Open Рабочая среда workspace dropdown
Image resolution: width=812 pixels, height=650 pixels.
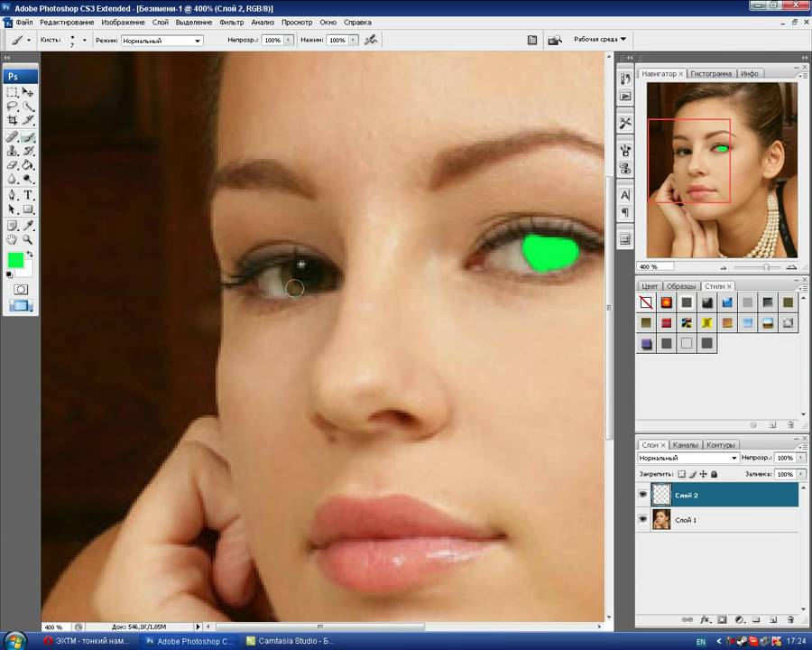(x=600, y=40)
